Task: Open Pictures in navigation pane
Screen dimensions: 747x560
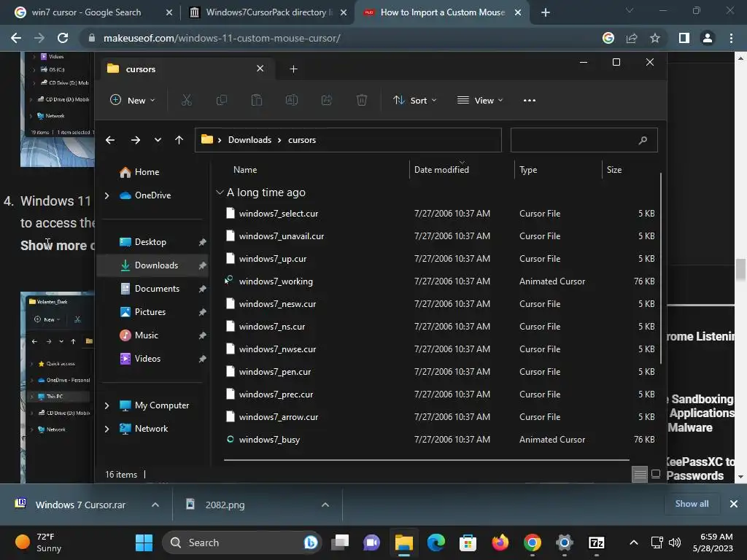Action: 150,312
